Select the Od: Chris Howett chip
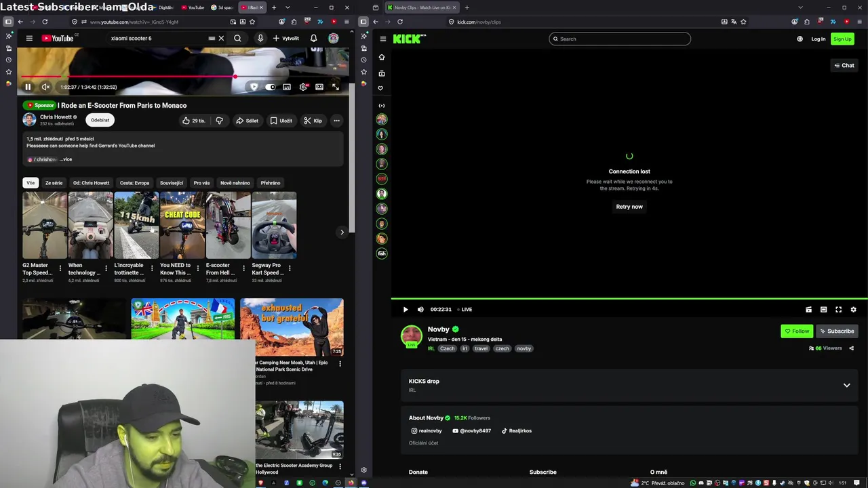 click(91, 183)
